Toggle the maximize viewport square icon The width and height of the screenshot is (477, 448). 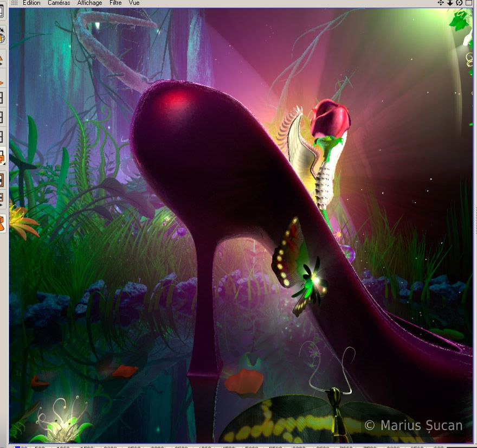(x=469, y=3)
